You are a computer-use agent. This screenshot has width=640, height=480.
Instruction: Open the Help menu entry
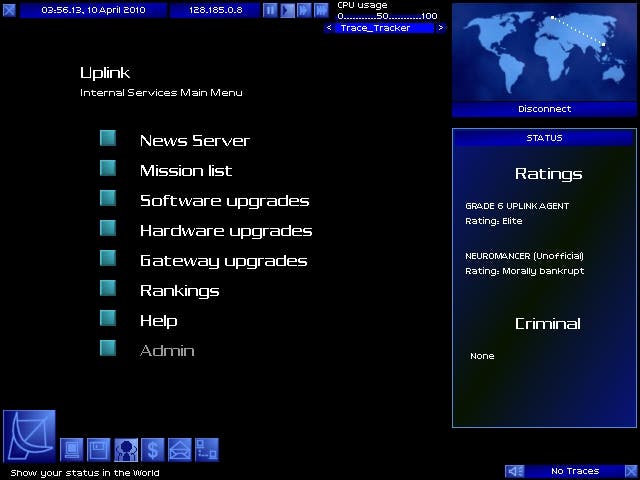[x=158, y=321]
